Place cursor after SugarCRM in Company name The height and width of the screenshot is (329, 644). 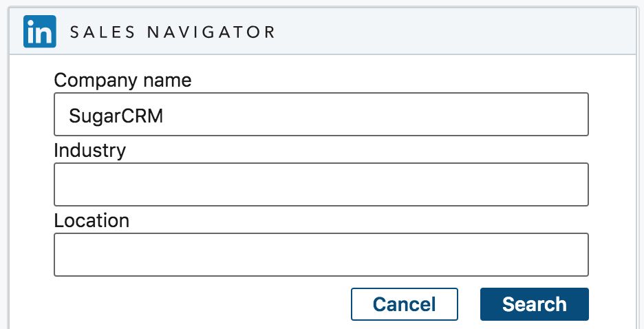click(x=165, y=115)
